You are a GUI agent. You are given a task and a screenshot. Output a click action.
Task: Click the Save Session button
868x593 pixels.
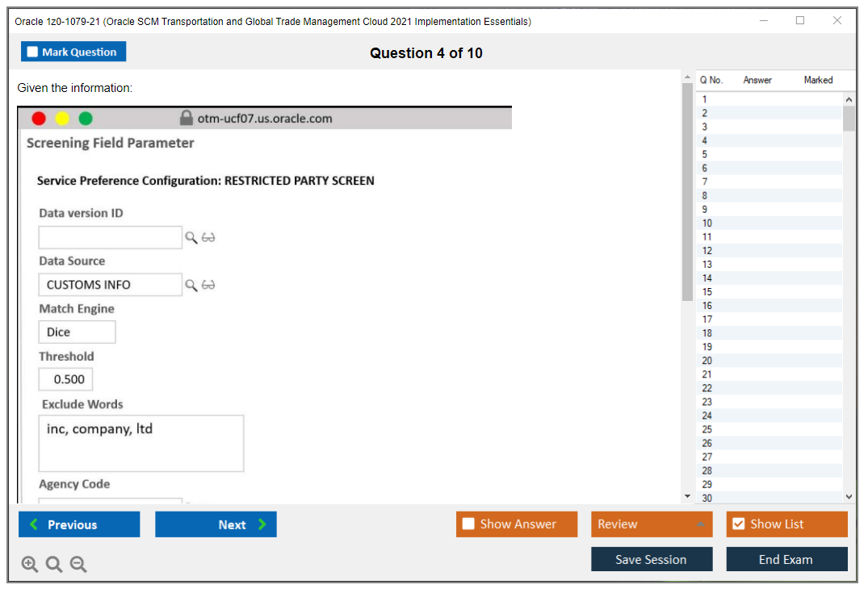(x=651, y=559)
